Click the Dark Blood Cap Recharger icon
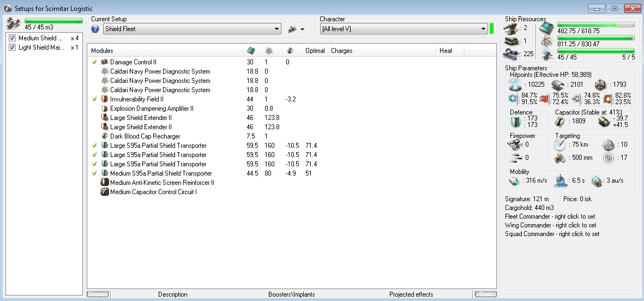Screen dimensions: 644x301 click(104, 136)
